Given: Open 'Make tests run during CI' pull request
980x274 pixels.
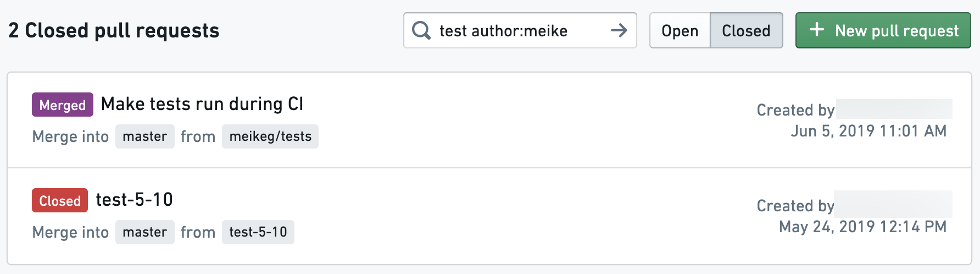Looking at the screenshot, I should [x=202, y=104].
